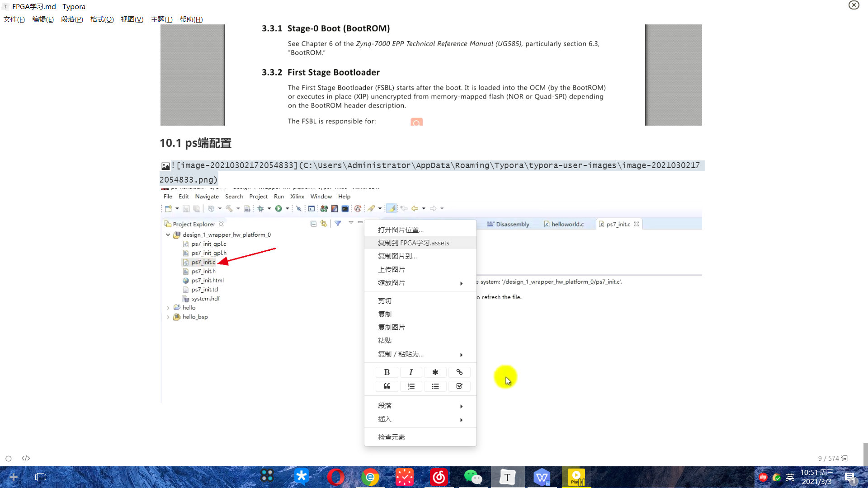Insert blockquote with the quote icon
This screenshot has height=488, width=868.
387,386
